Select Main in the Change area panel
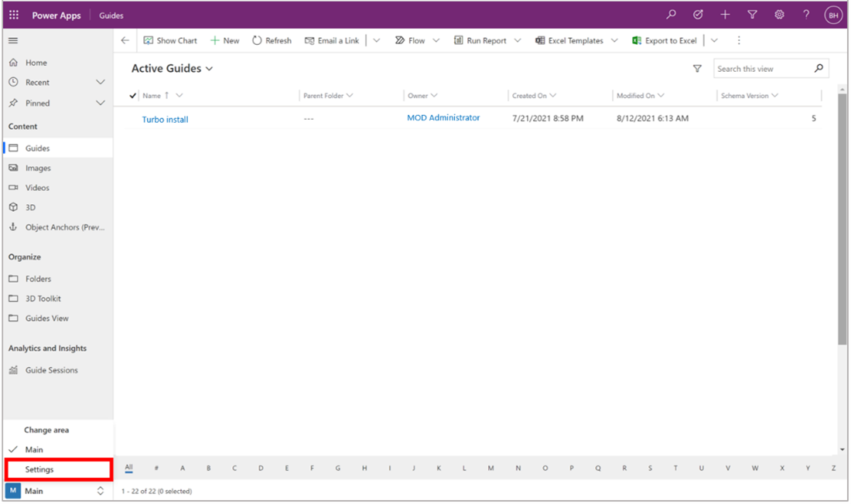The width and height of the screenshot is (851, 504). tap(34, 449)
